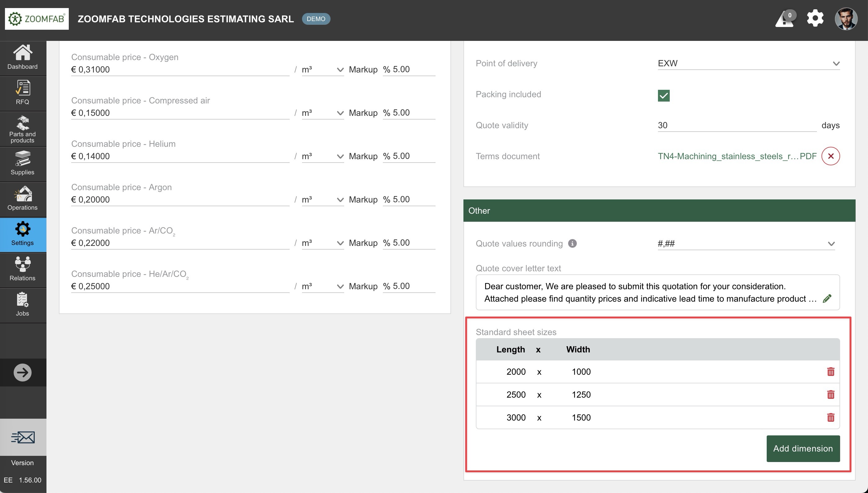This screenshot has height=493, width=868.
Task: Open the Jobs sidebar section
Action: click(22, 304)
